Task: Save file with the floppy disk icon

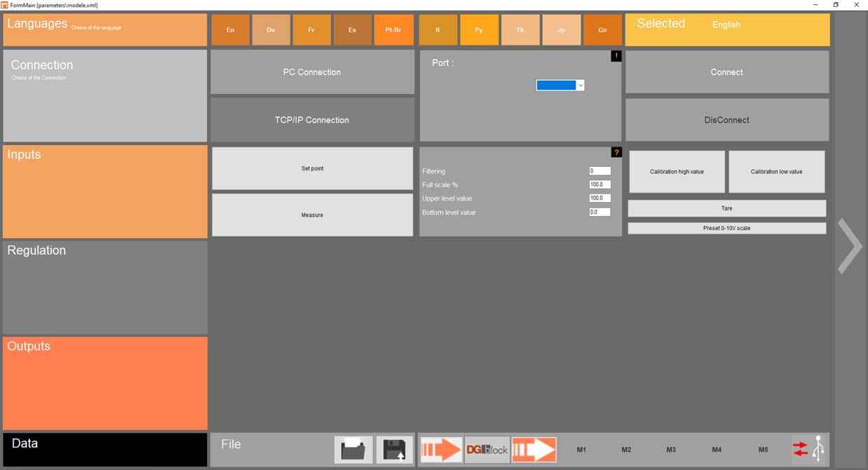Action: point(395,450)
